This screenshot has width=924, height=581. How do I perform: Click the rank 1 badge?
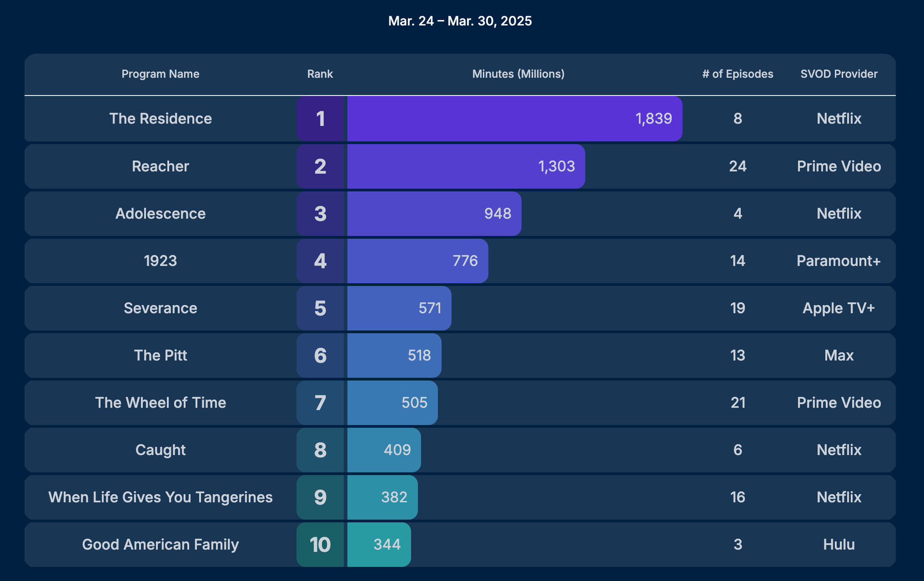click(321, 119)
